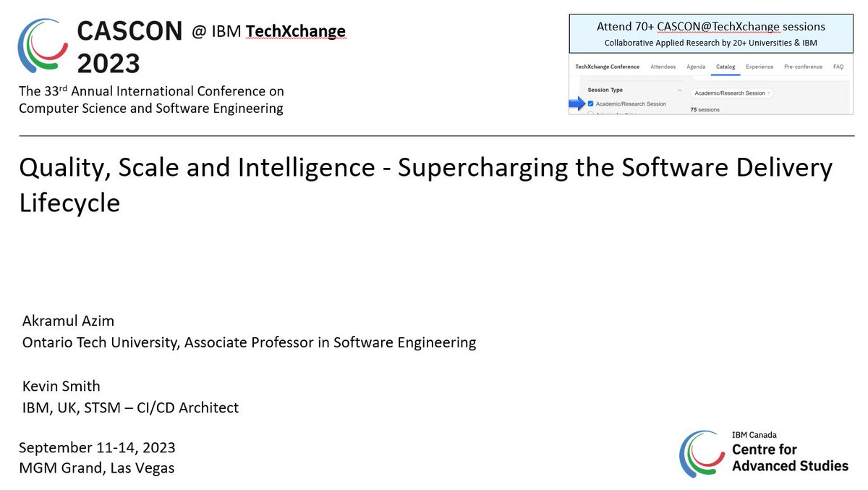
Task: Remove the Academic/Research Session filter chip
Action: coord(769,93)
